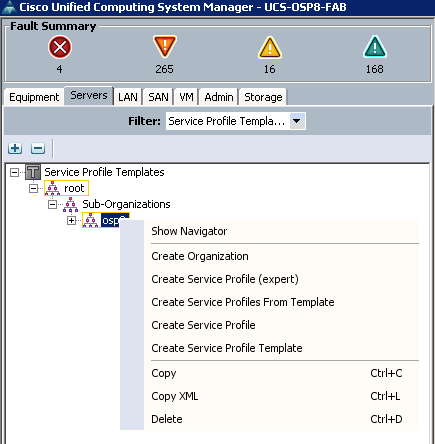The height and width of the screenshot is (444, 435).
Task: Expand the osp8 sub-organization node
Action: click(71, 220)
